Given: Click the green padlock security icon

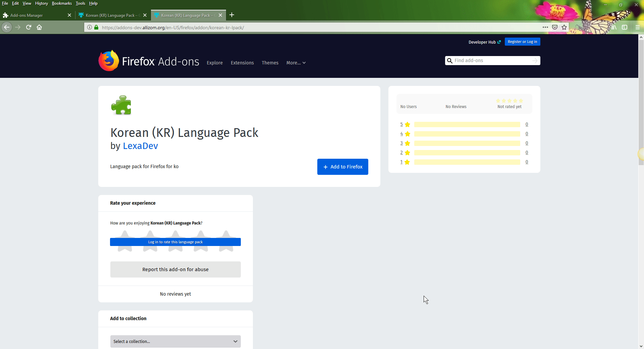Looking at the screenshot, I should coord(96,27).
